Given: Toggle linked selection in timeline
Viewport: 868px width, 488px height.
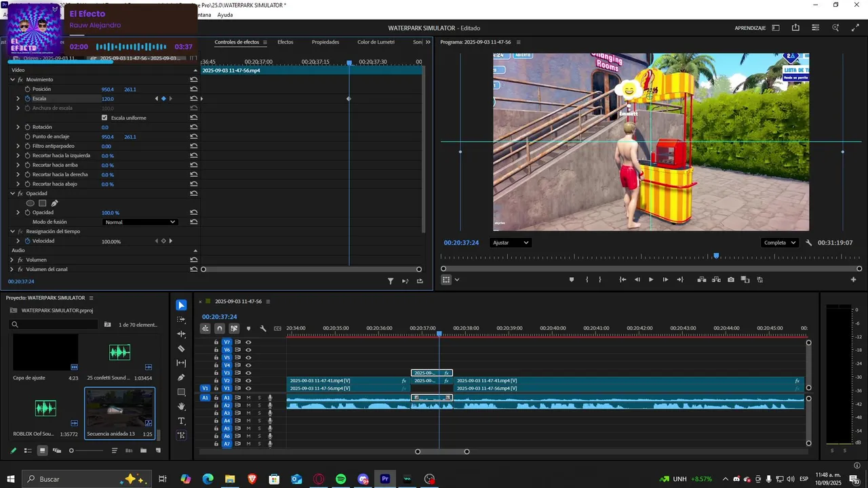Looking at the screenshot, I should pos(234,329).
